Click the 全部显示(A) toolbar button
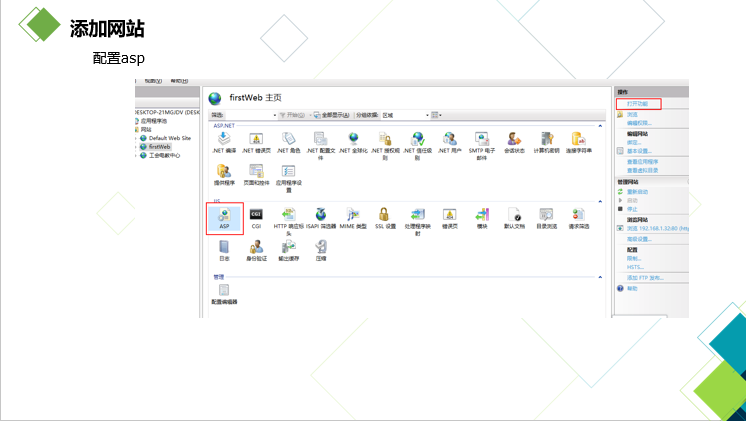This screenshot has width=746, height=421. coord(332,115)
